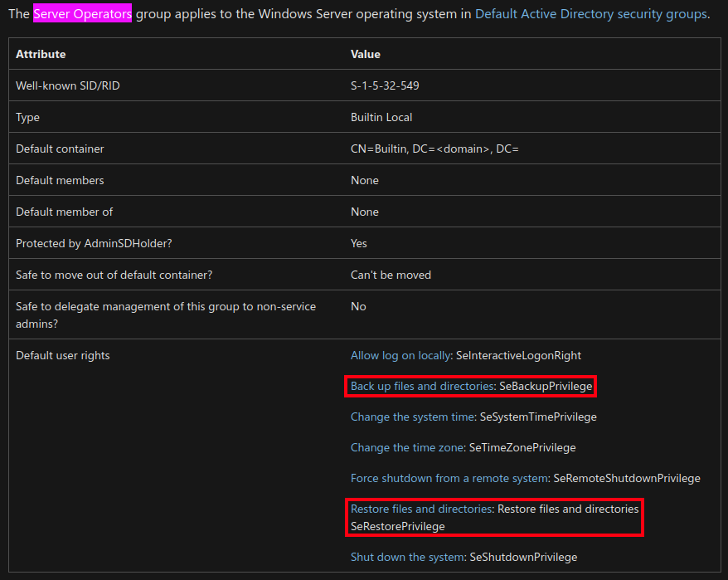Follow the Allow log on locally link

click(400, 355)
